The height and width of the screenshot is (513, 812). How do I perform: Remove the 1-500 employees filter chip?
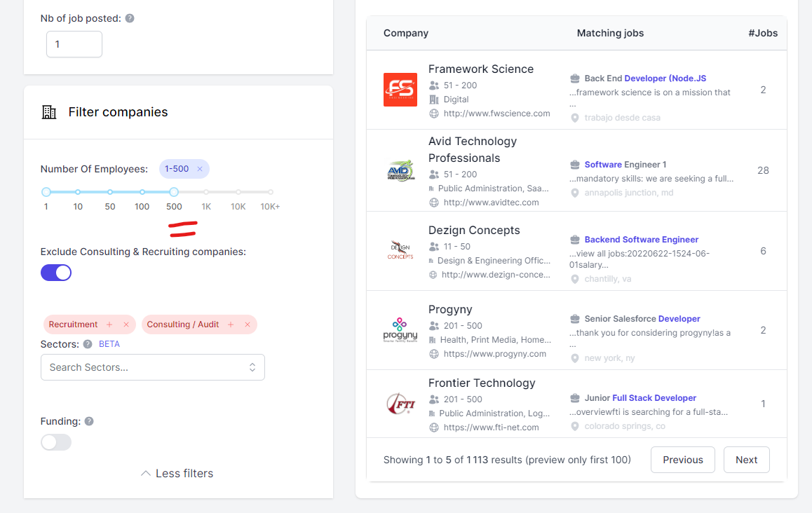point(200,169)
